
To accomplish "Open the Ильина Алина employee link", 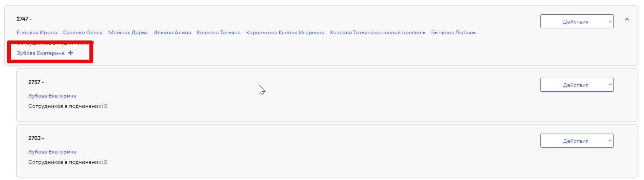I will pos(172,32).
